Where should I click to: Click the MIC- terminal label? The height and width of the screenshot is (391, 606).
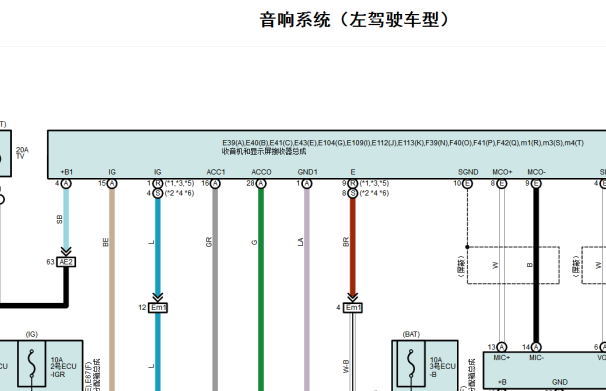(536, 358)
